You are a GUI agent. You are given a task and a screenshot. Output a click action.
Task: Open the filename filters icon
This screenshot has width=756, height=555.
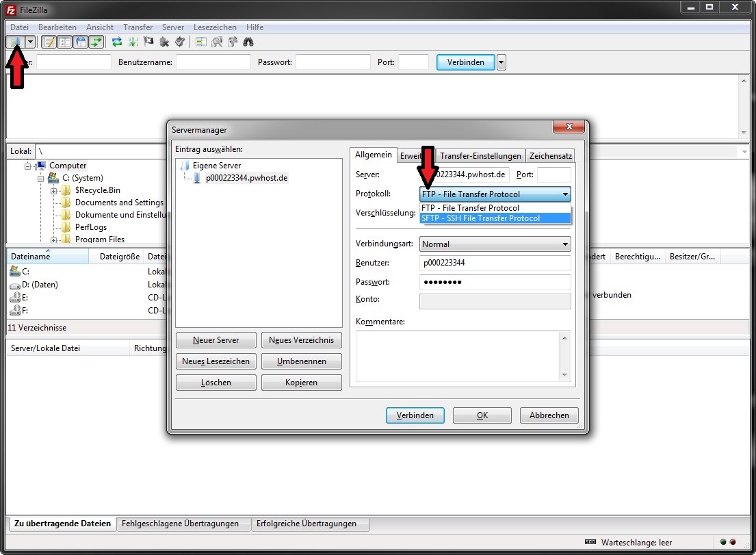coord(201,42)
